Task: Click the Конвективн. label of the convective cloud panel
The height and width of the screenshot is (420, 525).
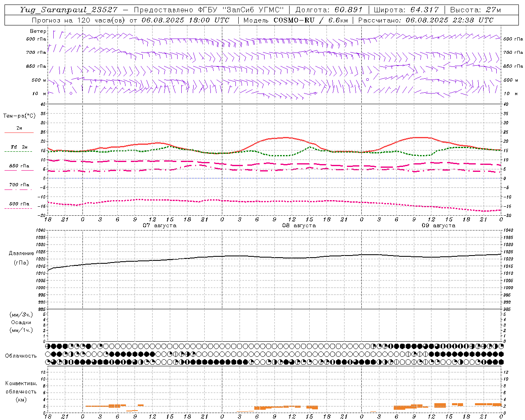Action: [x=21, y=383]
